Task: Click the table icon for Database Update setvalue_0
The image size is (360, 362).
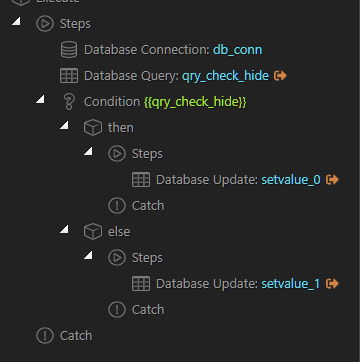Action: click(141, 180)
